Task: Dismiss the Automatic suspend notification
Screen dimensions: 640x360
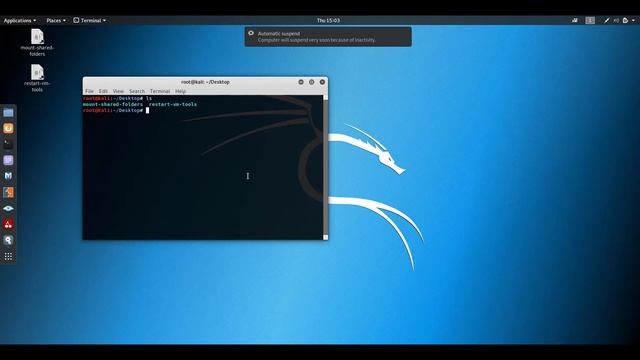Action: click(328, 37)
